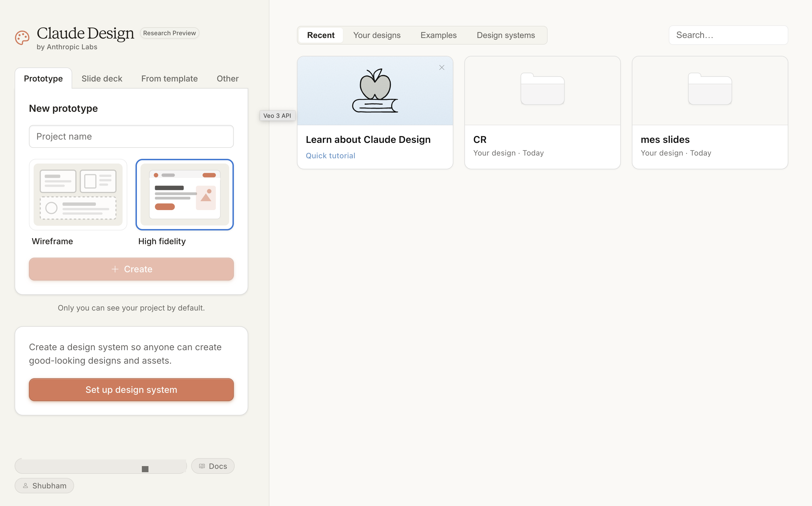
Task: Show the Your designs tab
Action: coord(377,35)
